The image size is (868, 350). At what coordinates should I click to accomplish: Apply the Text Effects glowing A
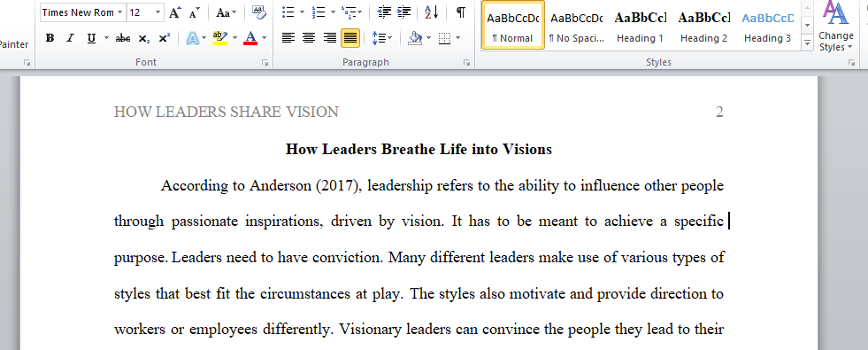point(193,38)
